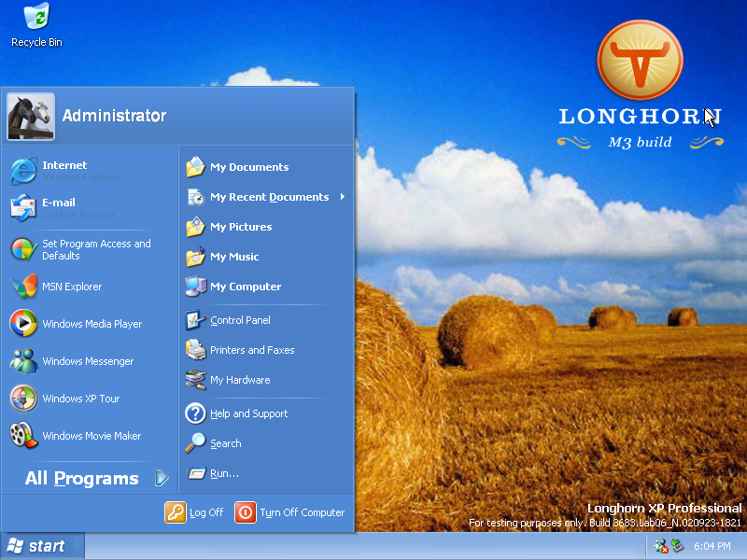Open the Start menu
This screenshot has height=560, width=747.
42,545
